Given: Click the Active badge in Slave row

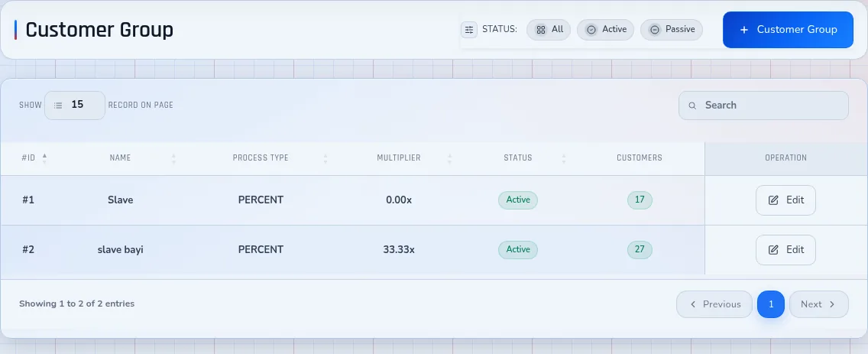Looking at the screenshot, I should (517, 200).
